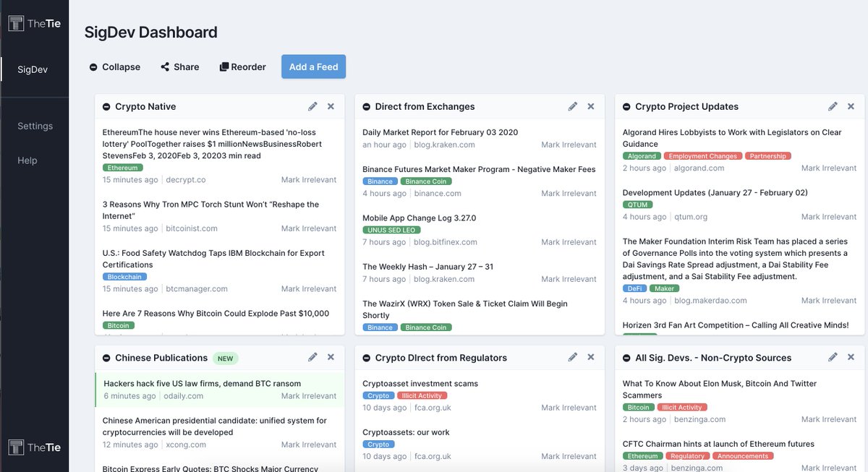Close the Crypto Native feed panel

[331, 106]
